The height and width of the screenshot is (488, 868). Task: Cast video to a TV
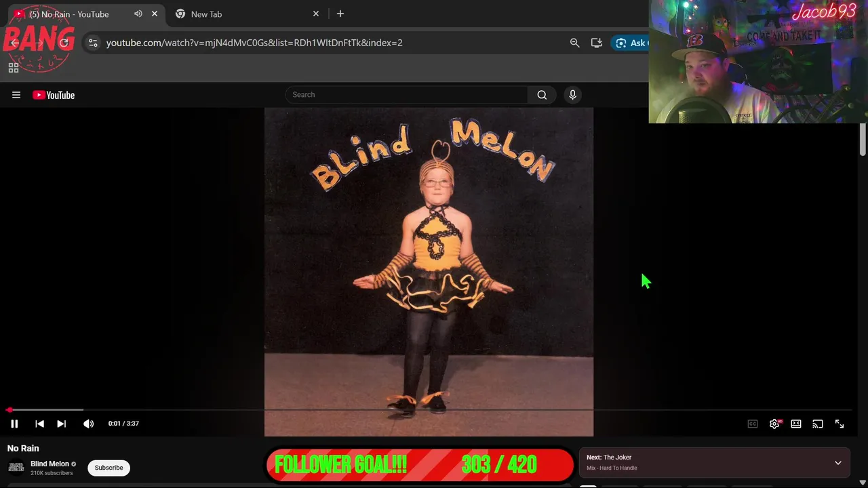[818, 424]
